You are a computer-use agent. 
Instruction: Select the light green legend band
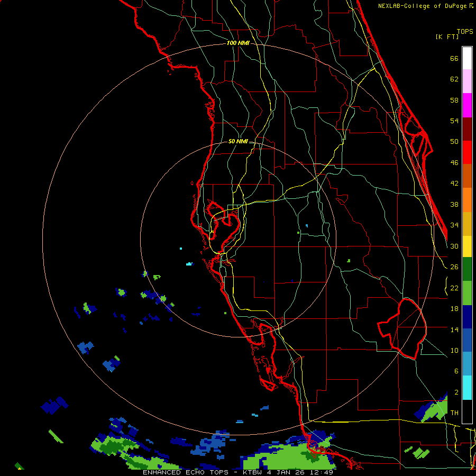click(467, 293)
